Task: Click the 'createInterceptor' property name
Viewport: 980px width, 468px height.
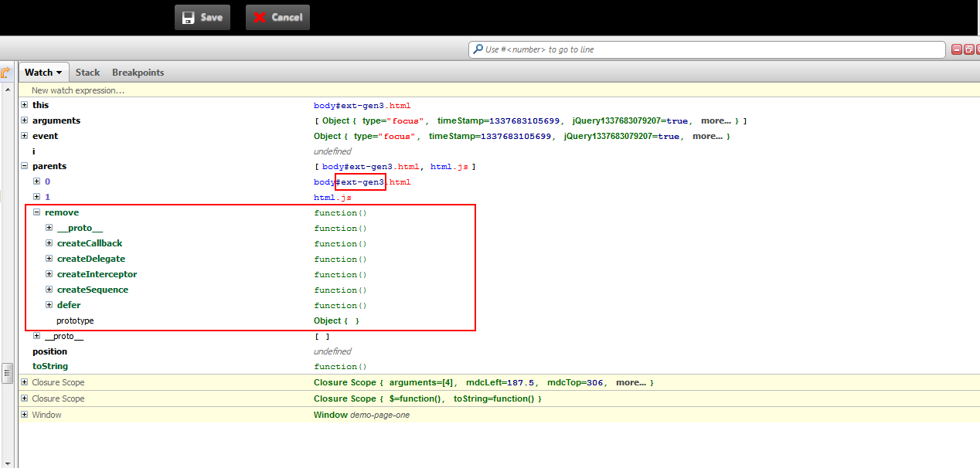Action: [x=97, y=274]
